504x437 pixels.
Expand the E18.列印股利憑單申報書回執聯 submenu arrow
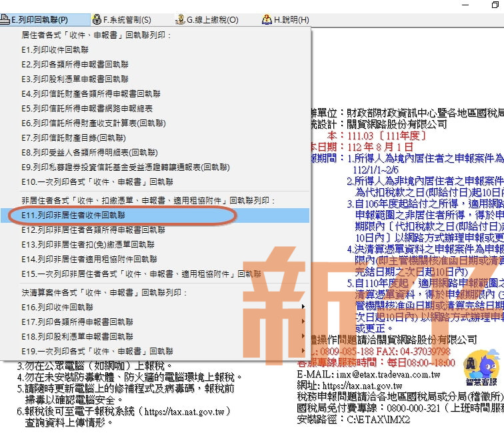304,336
